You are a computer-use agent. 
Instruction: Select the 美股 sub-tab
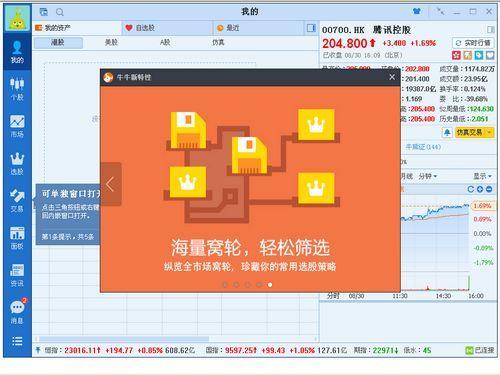click(x=111, y=43)
